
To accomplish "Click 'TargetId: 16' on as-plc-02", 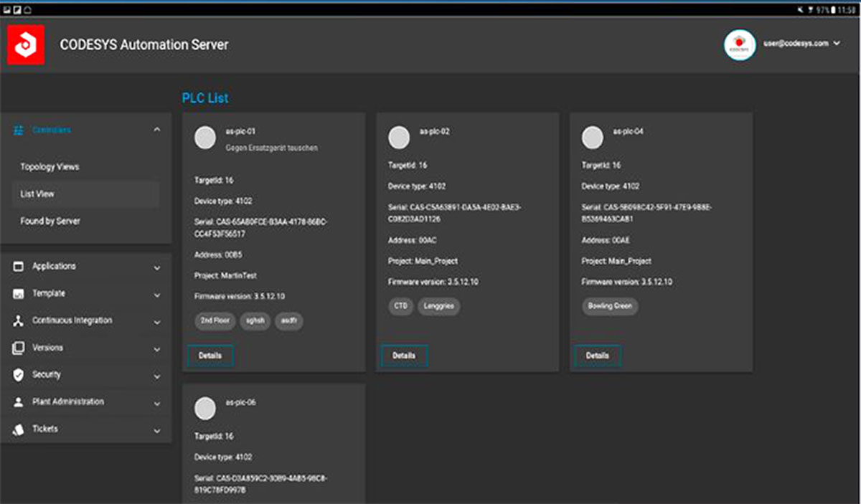I will (408, 166).
